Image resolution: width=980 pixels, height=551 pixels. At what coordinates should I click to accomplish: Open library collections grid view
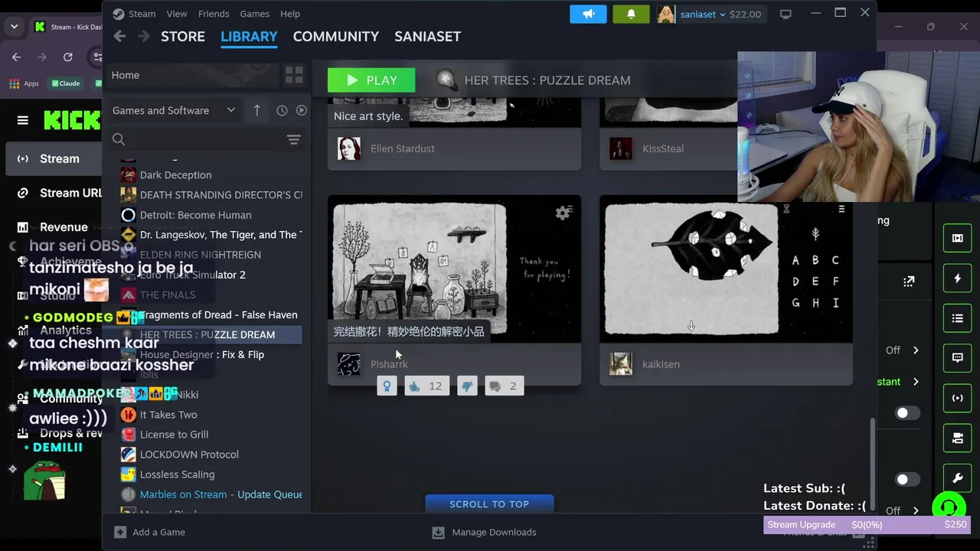pos(294,75)
